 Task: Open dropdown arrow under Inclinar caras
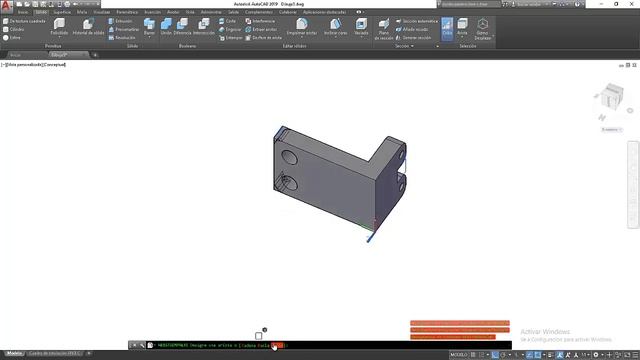point(336,37)
